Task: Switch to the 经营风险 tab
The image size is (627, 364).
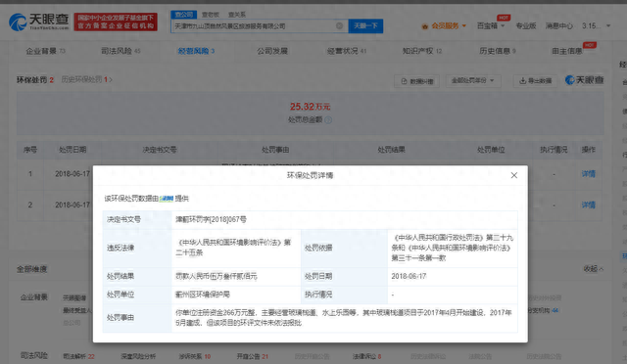Action: (196, 51)
